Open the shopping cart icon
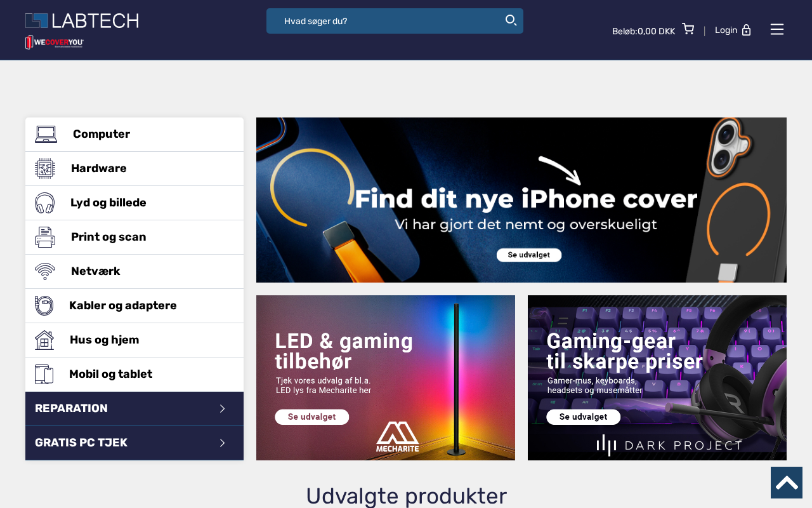Screen dimensions: 812x508 (688, 29)
